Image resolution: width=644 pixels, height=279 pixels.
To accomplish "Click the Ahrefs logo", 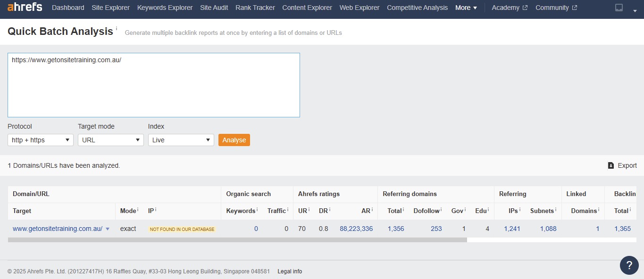I will pyautogui.click(x=25, y=8).
